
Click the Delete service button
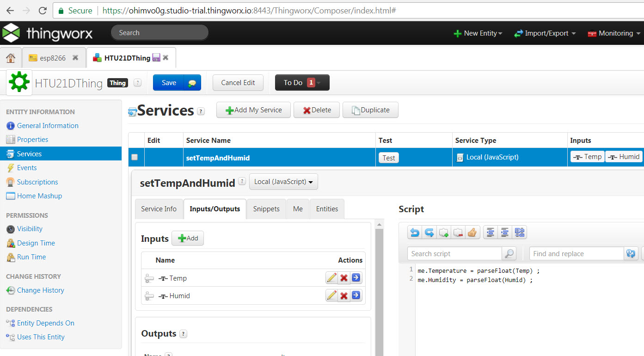coord(317,110)
